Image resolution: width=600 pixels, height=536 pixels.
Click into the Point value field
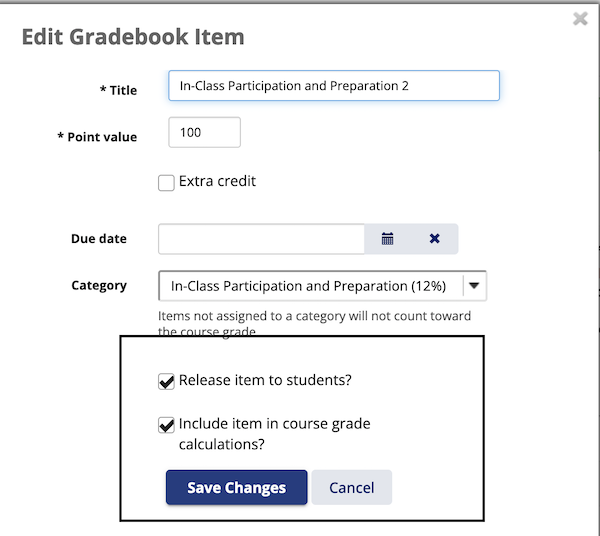[x=205, y=133]
